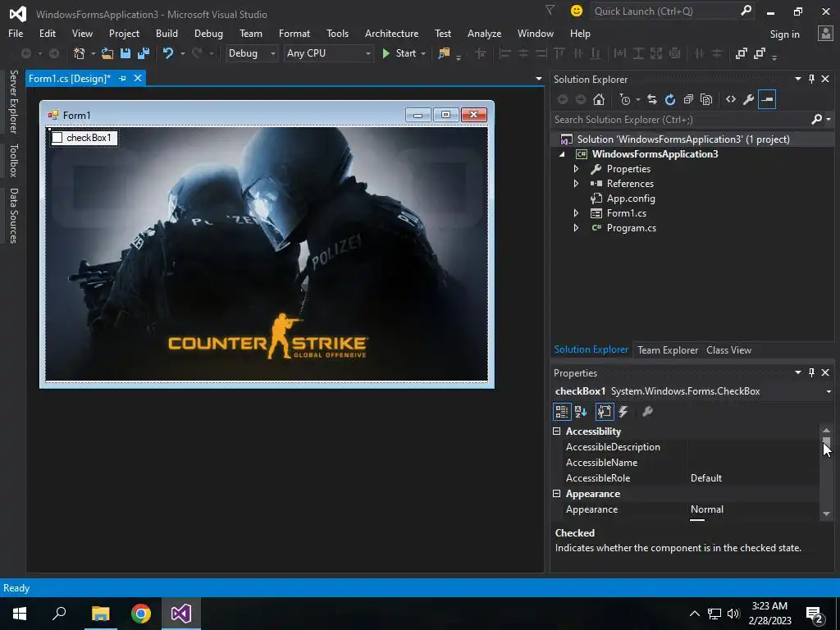The image size is (840, 630).
Task: Close the Form1.cs [Design] tab
Action: point(138,78)
